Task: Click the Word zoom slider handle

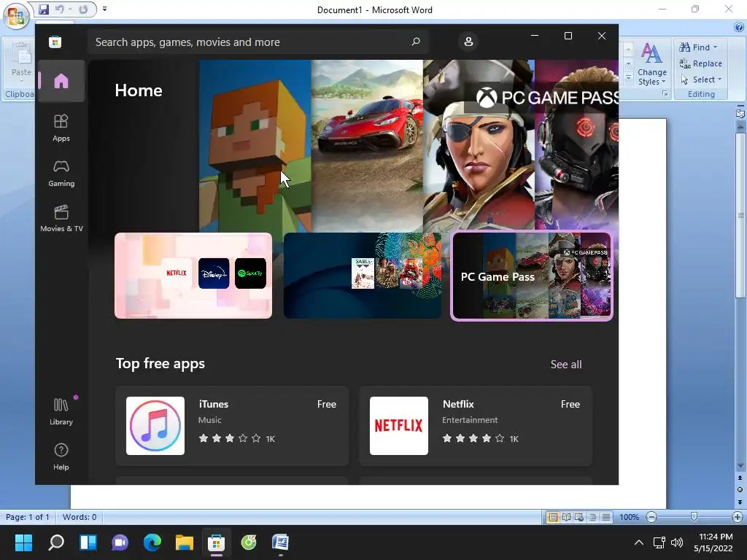Action: (x=694, y=517)
